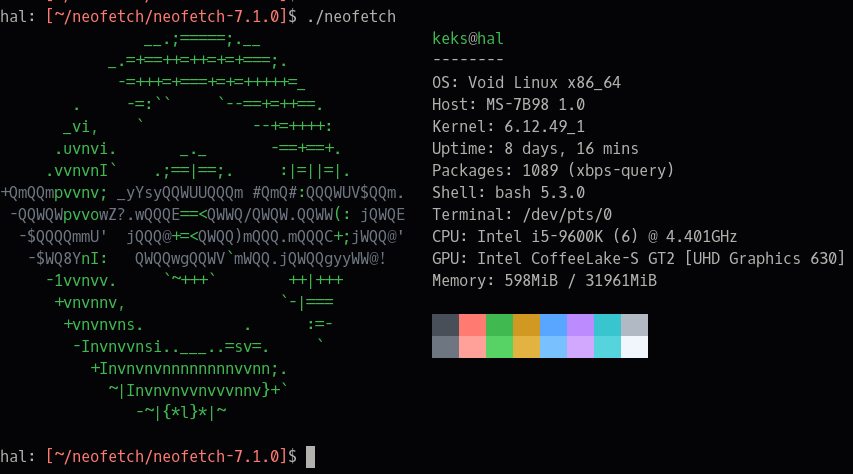Click the Kernel: 6.12.49_1 line

pyautogui.click(x=508, y=127)
